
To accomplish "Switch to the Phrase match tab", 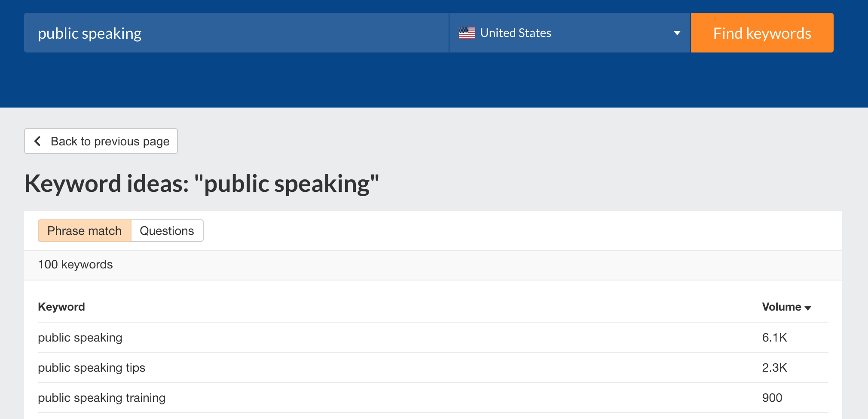I will (85, 231).
